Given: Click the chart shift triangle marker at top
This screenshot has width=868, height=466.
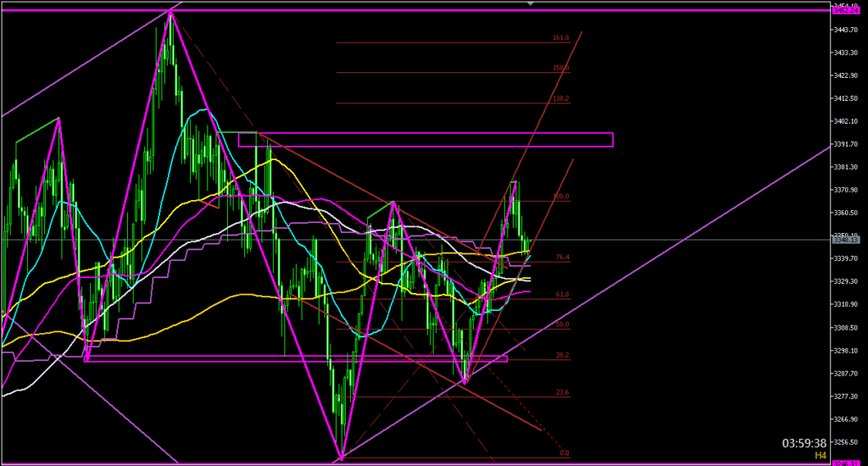Looking at the screenshot, I should pyautogui.click(x=531, y=3).
